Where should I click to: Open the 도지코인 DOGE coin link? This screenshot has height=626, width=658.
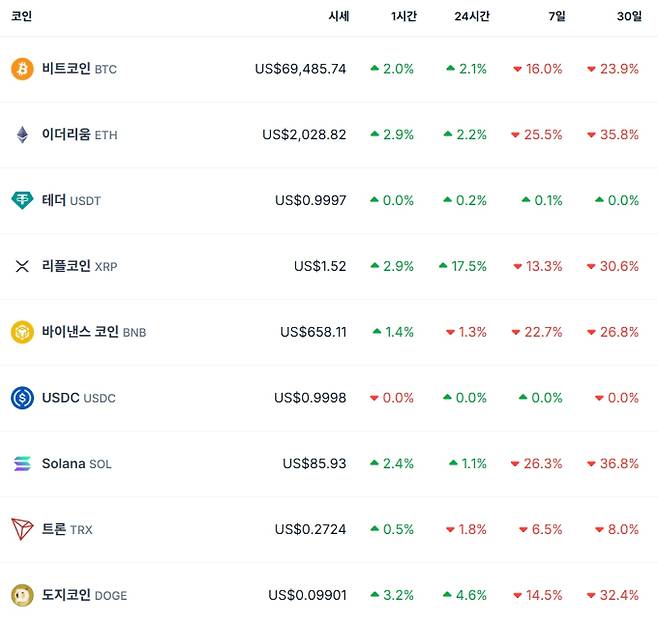[x=84, y=595]
